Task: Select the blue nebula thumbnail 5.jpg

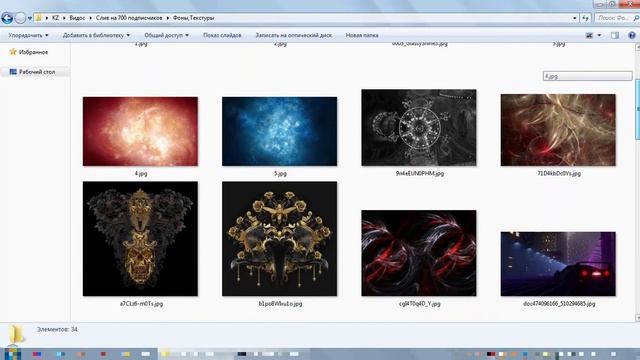Action: coord(280,131)
